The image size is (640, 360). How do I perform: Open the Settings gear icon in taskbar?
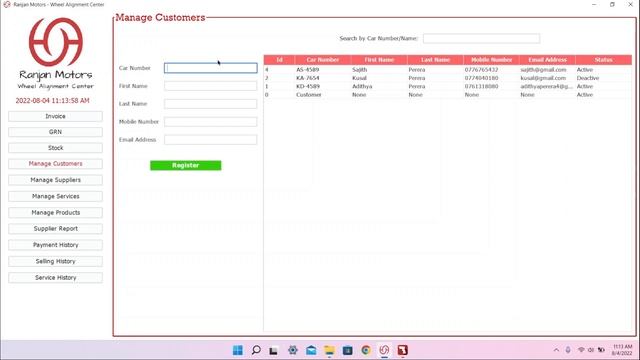(293, 350)
